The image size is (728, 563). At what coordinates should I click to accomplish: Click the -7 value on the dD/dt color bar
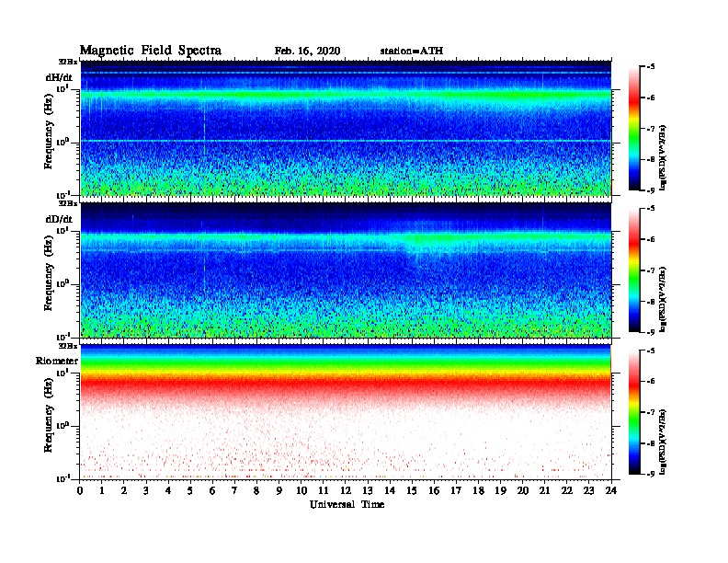[651, 270]
